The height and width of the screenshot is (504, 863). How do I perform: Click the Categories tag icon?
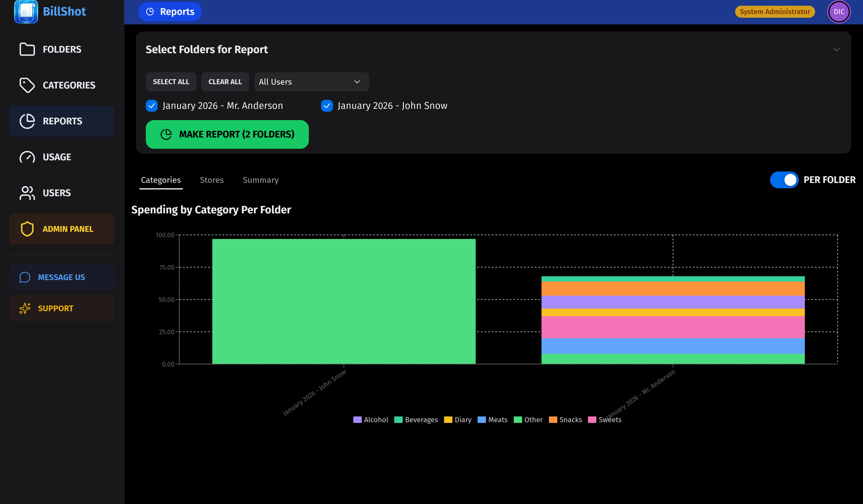pyautogui.click(x=27, y=85)
